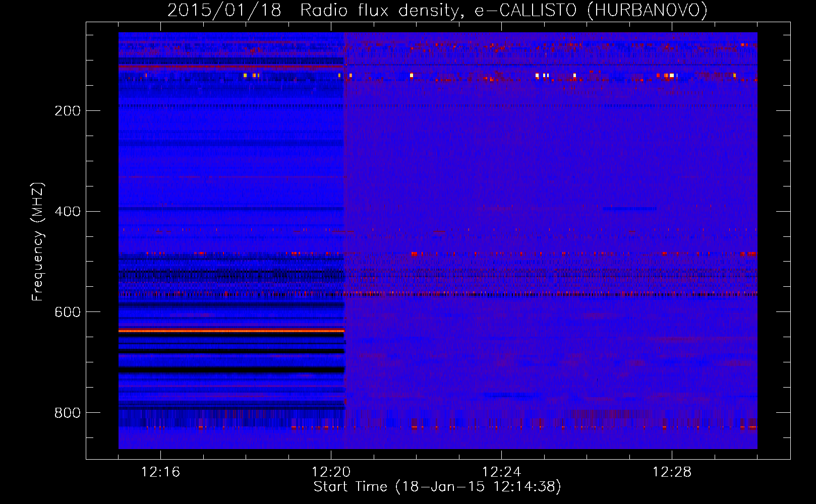Click the Start Time axis label
The width and height of the screenshot is (816, 504).
[x=437, y=487]
